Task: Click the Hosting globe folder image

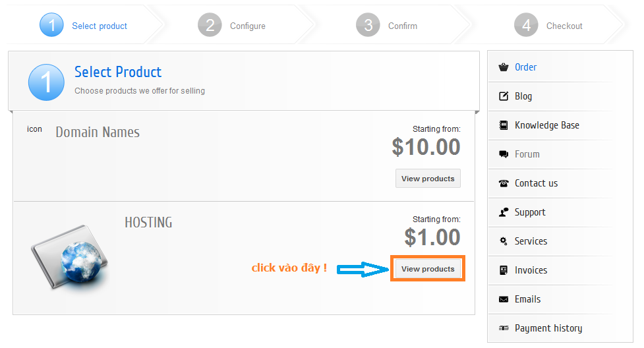Action: [70, 257]
